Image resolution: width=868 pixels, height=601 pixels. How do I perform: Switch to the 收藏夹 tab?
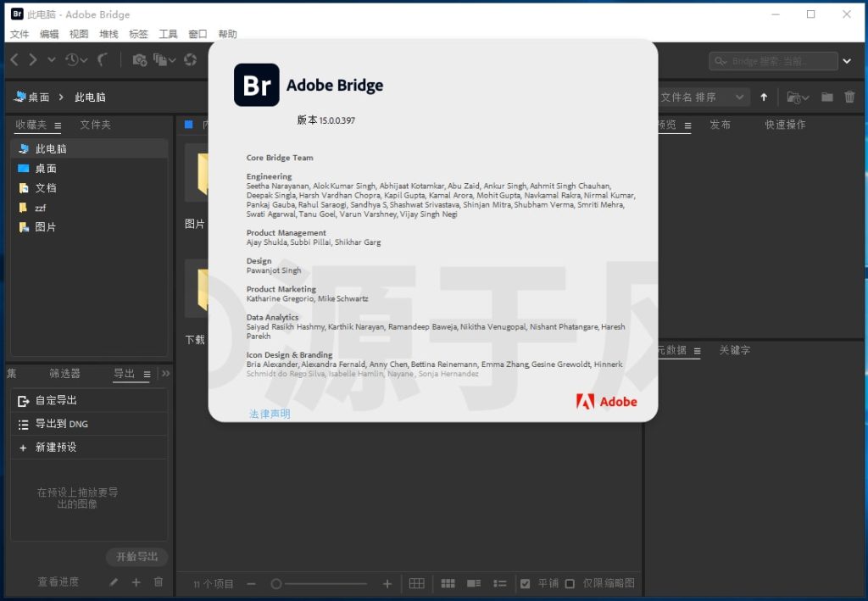[x=31, y=125]
